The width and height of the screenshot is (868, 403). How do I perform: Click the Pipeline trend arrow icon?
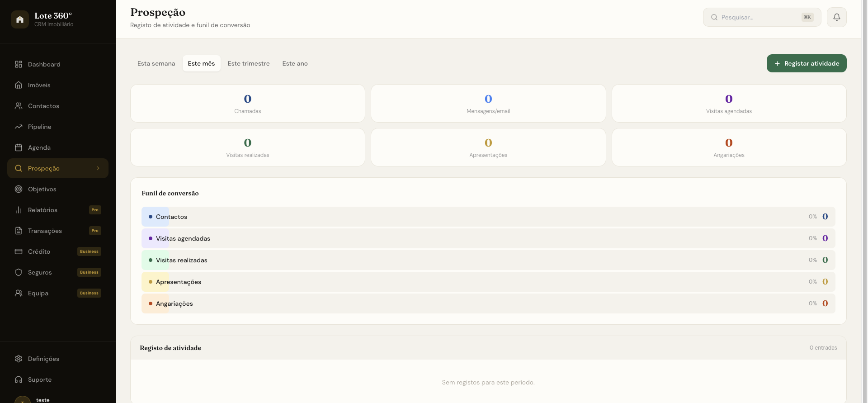19,127
